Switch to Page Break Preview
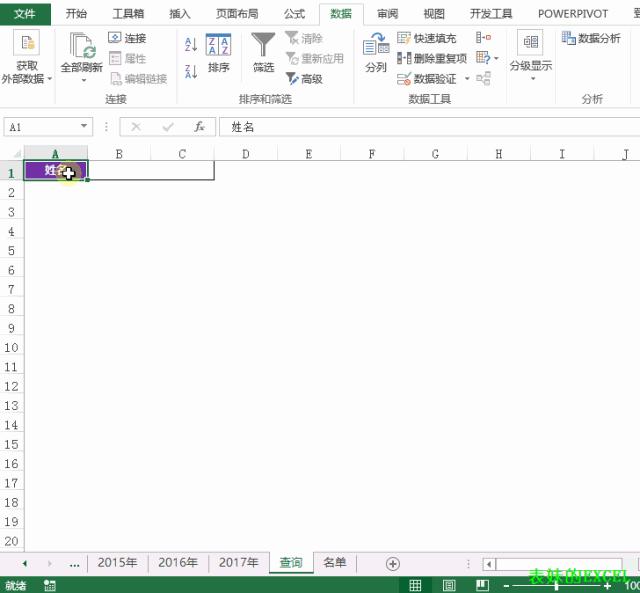The height and width of the screenshot is (593, 640). (x=482, y=585)
